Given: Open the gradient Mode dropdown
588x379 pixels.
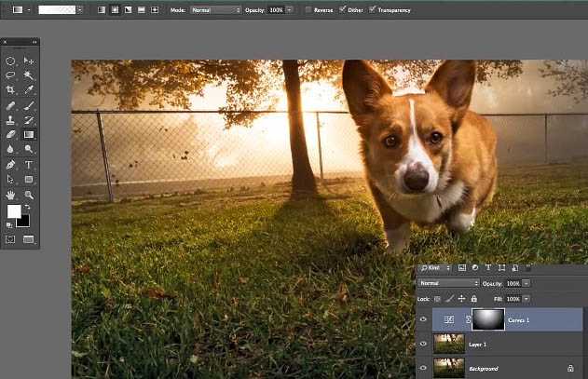Looking at the screenshot, I should [215, 9].
